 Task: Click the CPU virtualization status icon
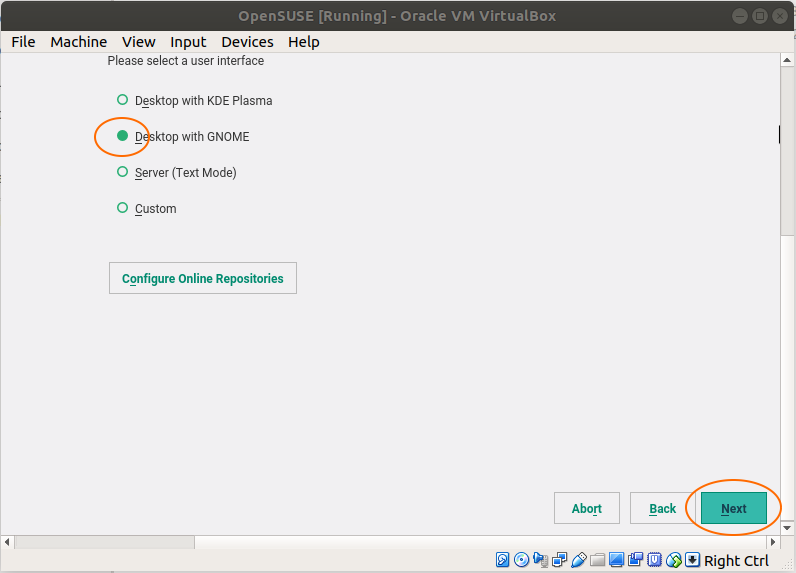pyautogui.click(x=654, y=560)
